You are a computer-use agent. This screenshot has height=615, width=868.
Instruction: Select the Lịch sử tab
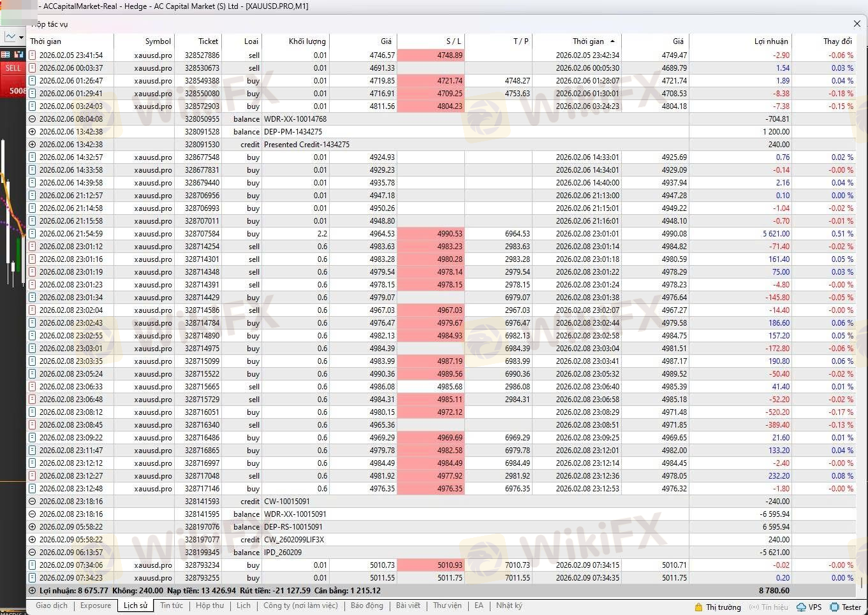135,605
